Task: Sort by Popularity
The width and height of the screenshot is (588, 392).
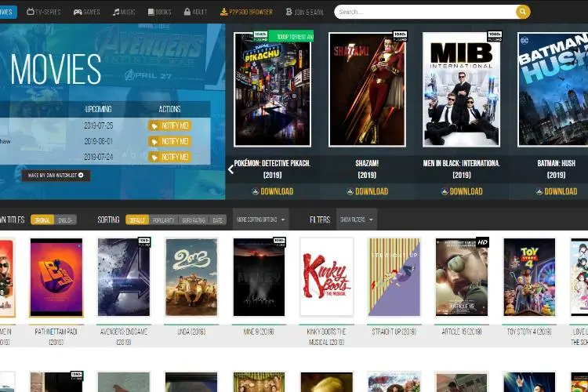Action: (x=164, y=220)
